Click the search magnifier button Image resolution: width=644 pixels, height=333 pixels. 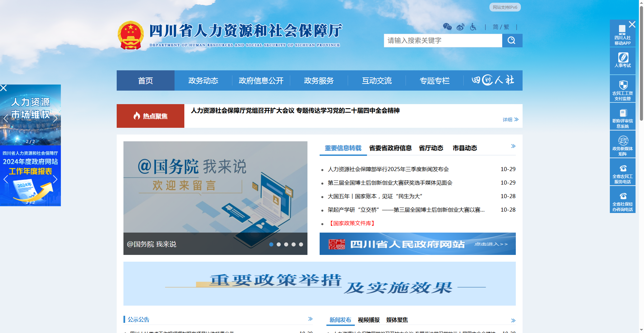click(x=512, y=41)
